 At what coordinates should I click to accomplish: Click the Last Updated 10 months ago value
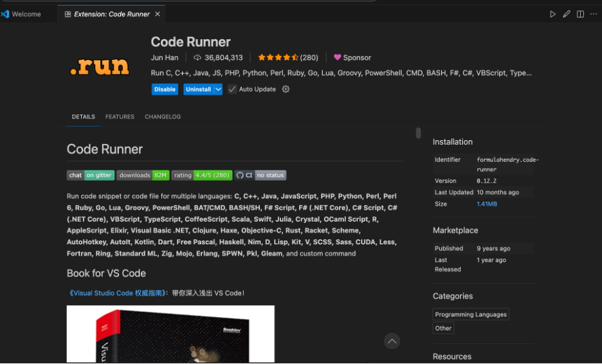coord(498,192)
